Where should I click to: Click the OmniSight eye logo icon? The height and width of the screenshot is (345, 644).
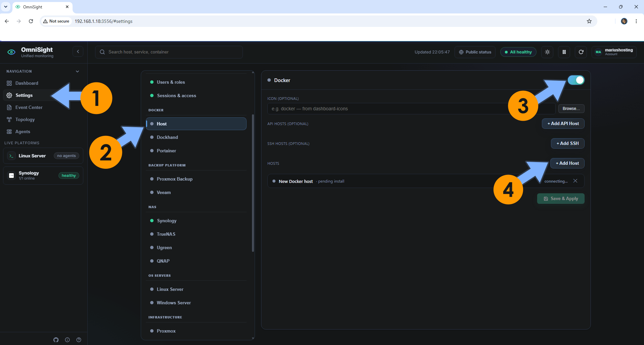point(11,52)
